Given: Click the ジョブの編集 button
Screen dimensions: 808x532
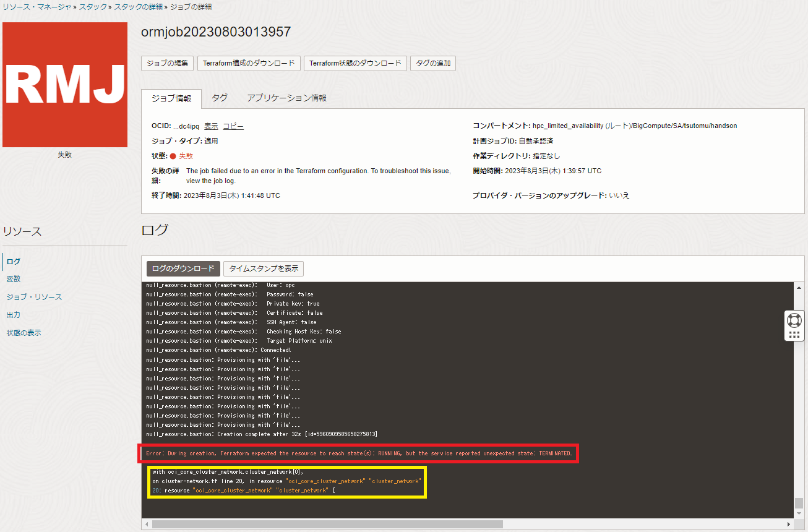Looking at the screenshot, I should (168, 63).
